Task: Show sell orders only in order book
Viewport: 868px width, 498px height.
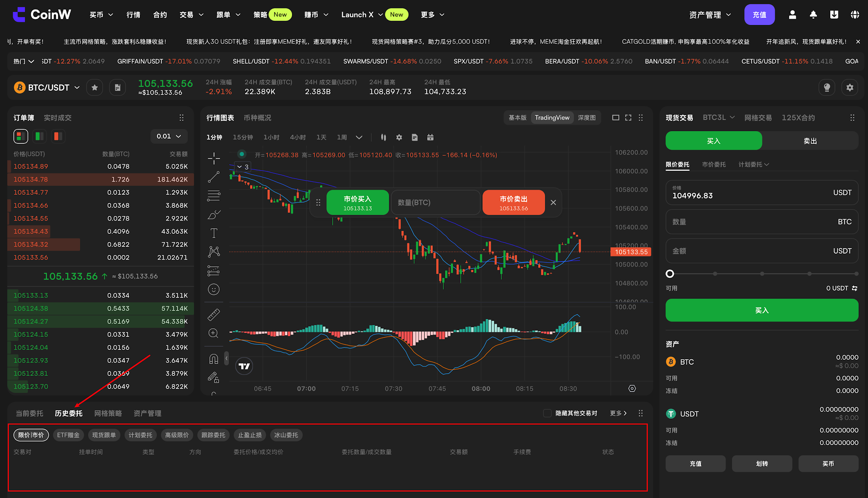Action: coord(58,136)
